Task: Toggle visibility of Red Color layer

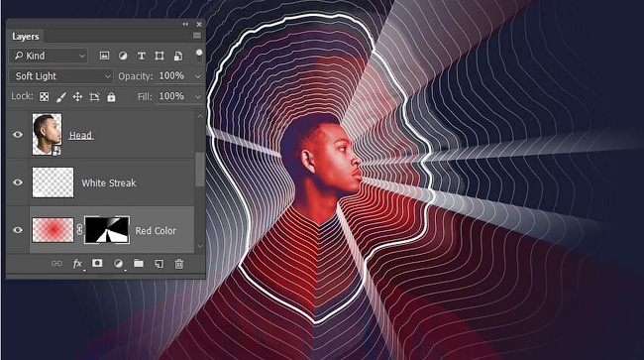Action: click(x=18, y=230)
